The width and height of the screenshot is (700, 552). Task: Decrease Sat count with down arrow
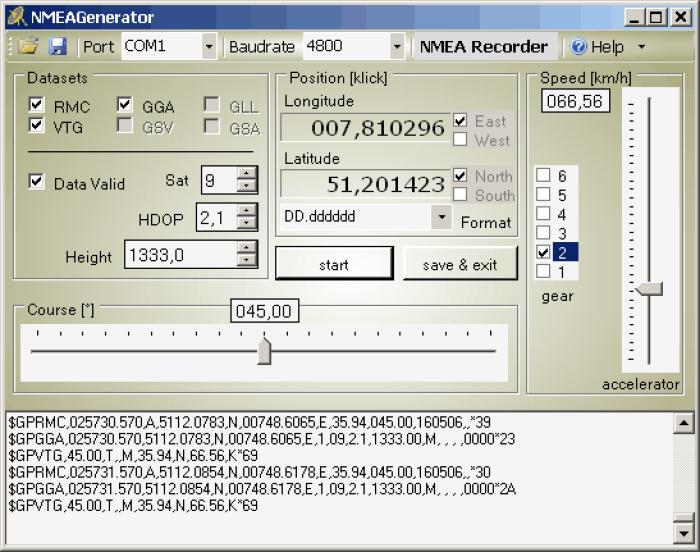(246, 186)
